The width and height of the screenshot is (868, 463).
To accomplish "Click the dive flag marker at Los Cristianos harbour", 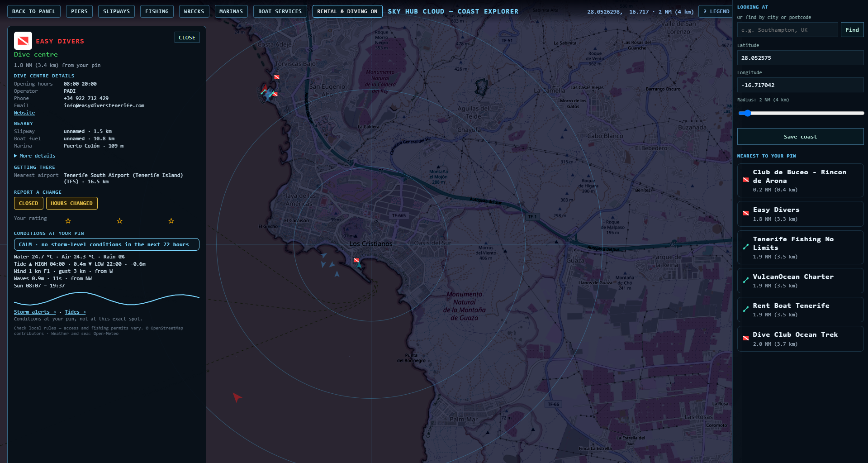I will (x=356, y=260).
